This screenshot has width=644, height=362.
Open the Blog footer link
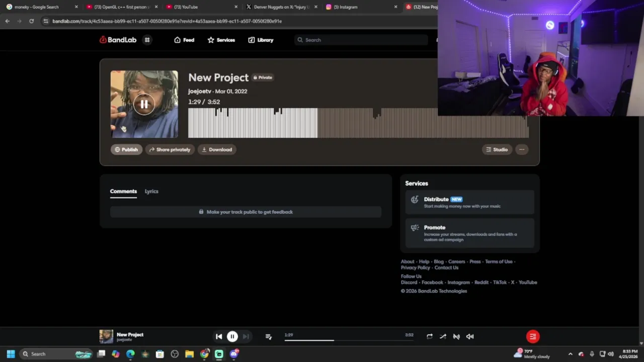tap(439, 261)
